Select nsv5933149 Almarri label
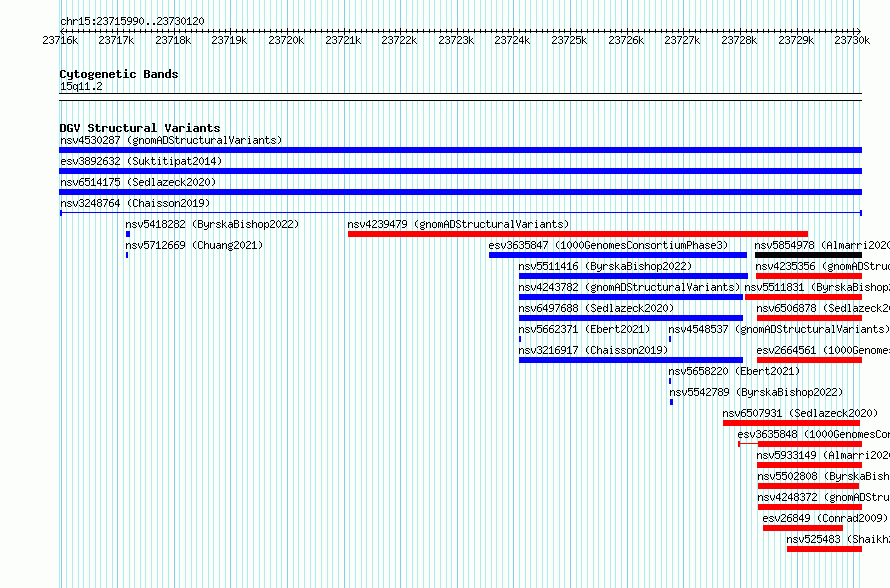 tap(823, 455)
